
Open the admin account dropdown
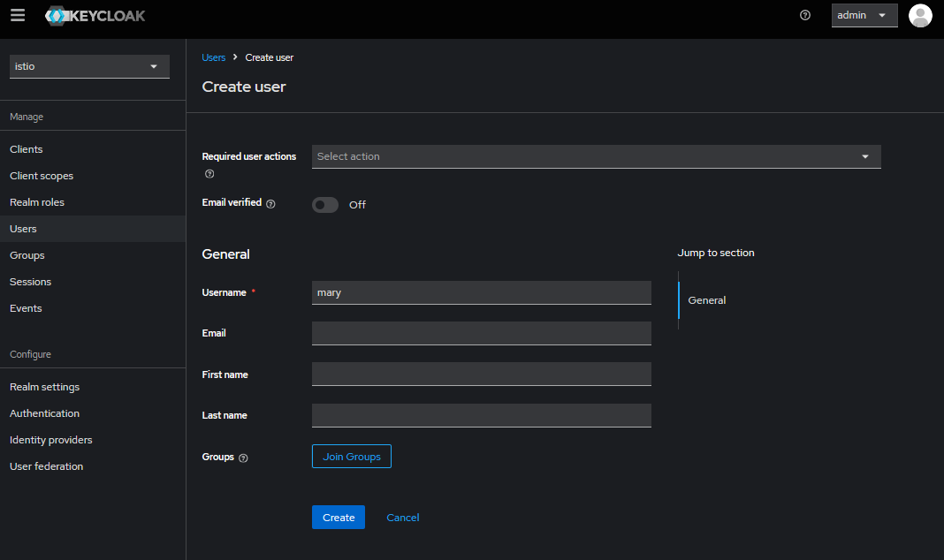(864, 15)
